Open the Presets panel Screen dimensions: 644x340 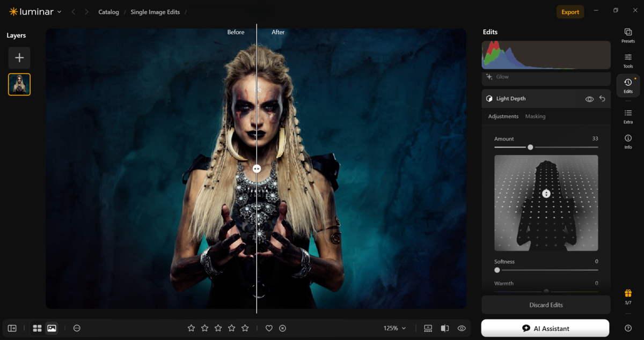point(628,35)
